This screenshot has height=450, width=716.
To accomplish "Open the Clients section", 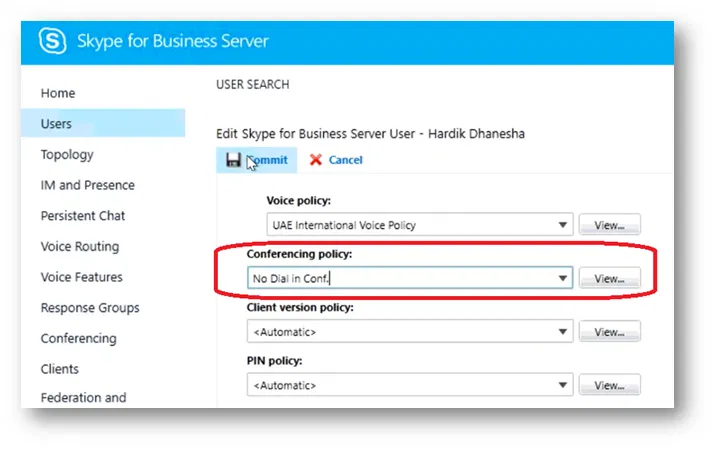I will click(59, 369).
